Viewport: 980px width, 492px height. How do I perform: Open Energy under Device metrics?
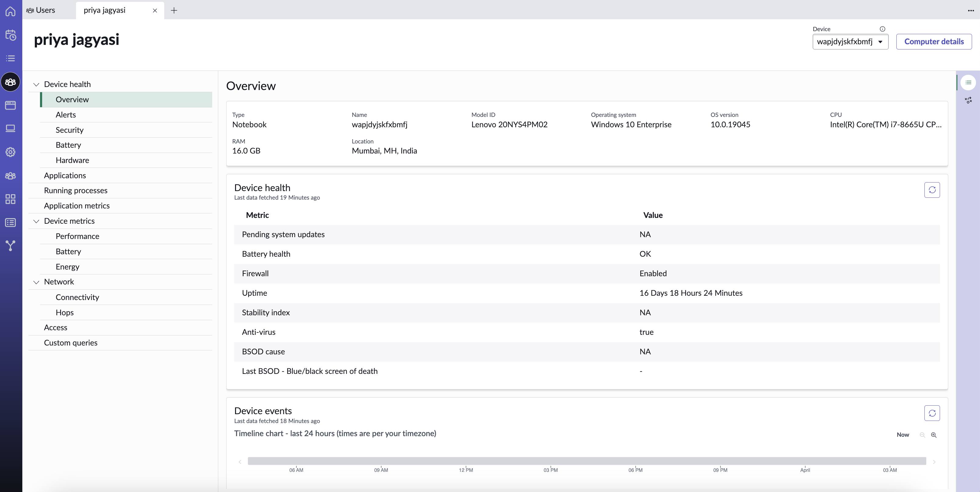[126, 267]
